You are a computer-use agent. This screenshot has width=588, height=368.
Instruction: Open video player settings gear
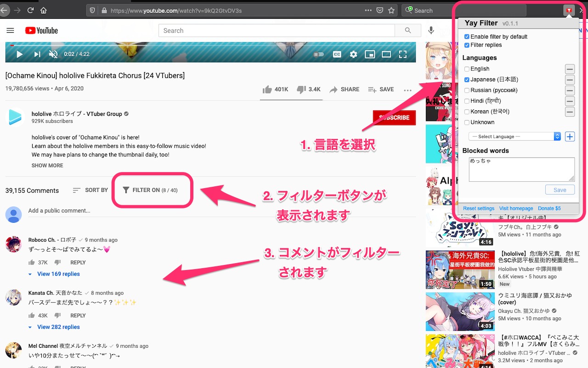[353, 54]
